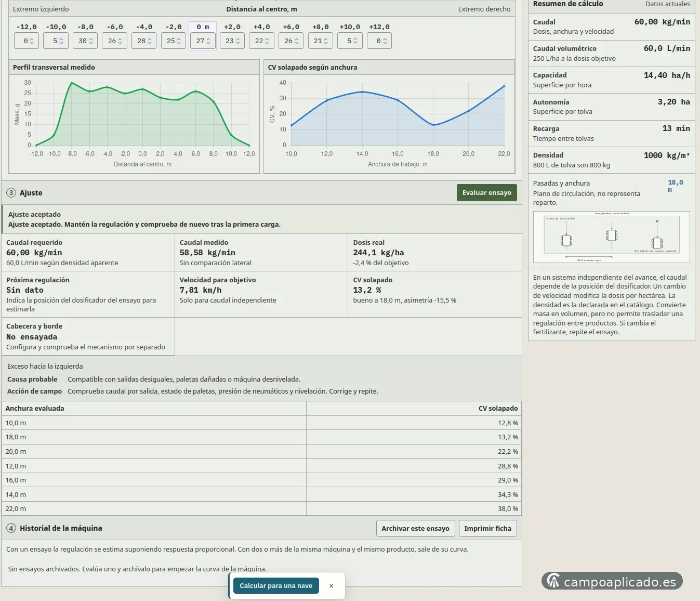This screenshot has height=601, width=700.
Task: Click the Densidad 1000 kg/m³ value
Action: (667, 155)
